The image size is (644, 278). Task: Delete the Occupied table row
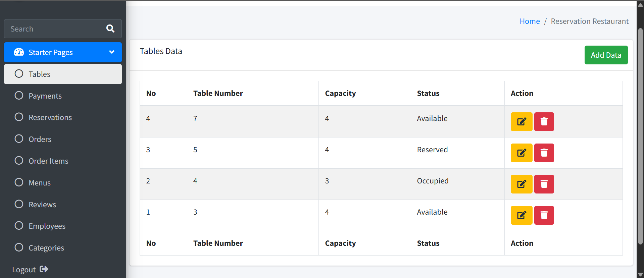544,184
